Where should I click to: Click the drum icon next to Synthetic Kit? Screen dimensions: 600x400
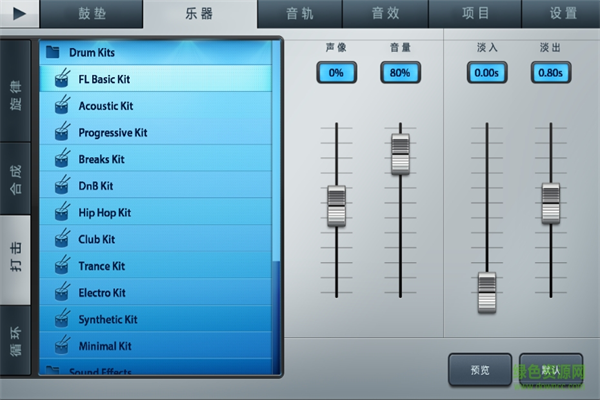(x=61, y=320)
